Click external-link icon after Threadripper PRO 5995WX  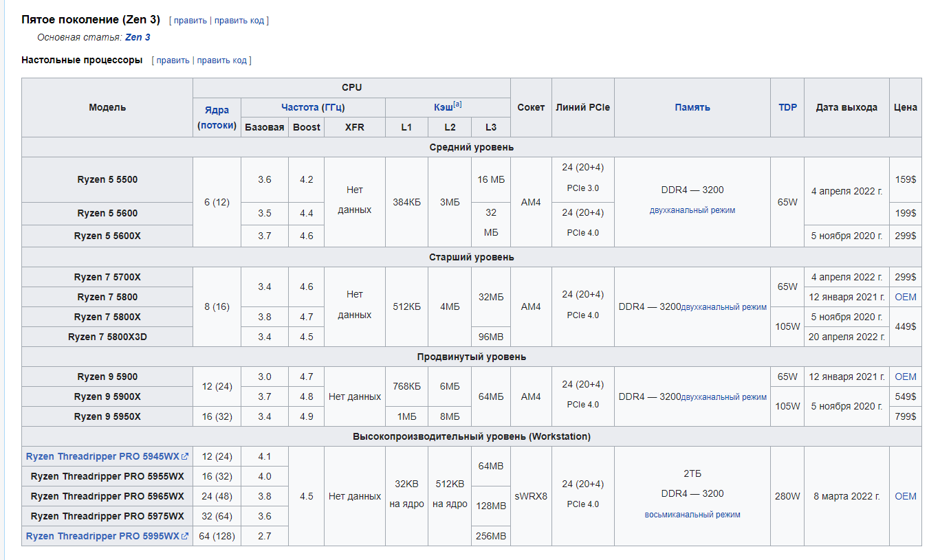[185, 536]
